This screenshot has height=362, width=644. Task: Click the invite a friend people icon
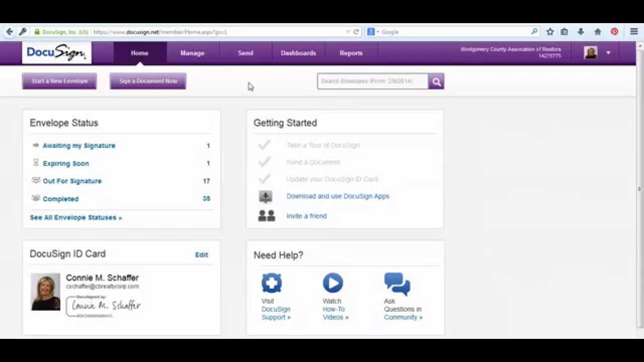pyautogui.click(x=267, y=216)
